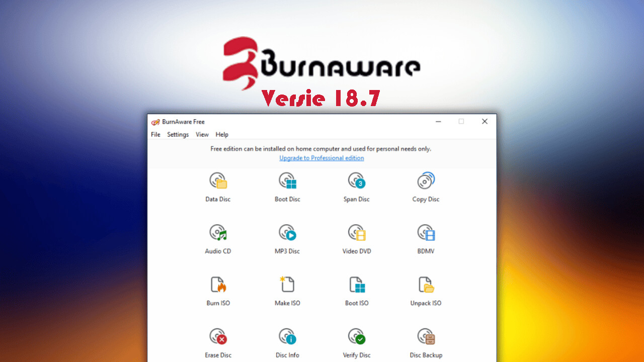Click the BurnAware Free title bar icon
644x362 pixels.
[155, 122]
